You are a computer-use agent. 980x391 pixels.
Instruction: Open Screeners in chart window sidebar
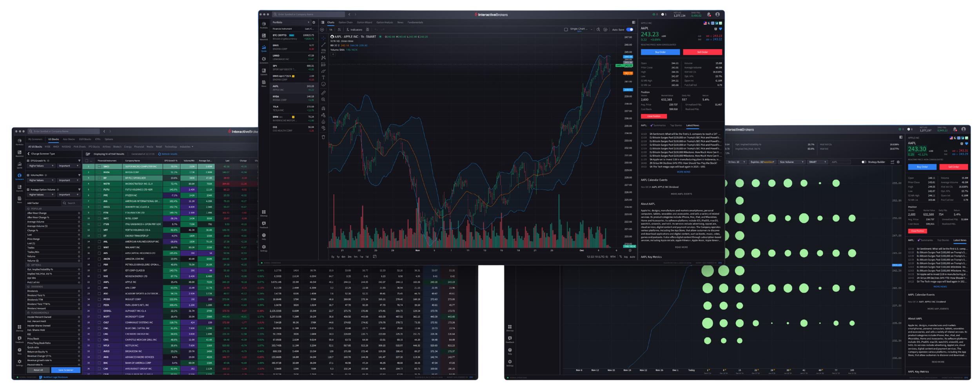[264, 60]
